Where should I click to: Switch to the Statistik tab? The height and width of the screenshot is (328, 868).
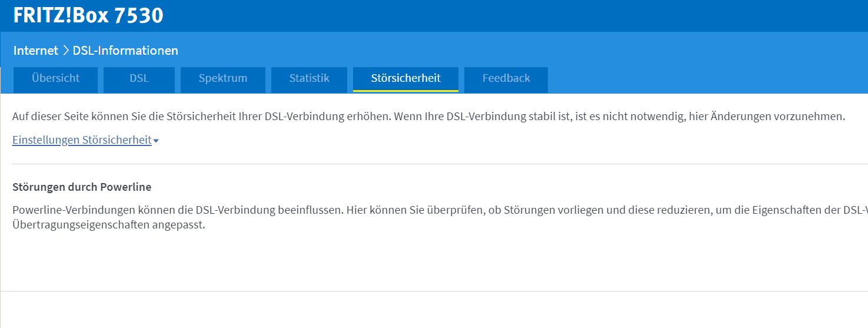tap(309, 79)
